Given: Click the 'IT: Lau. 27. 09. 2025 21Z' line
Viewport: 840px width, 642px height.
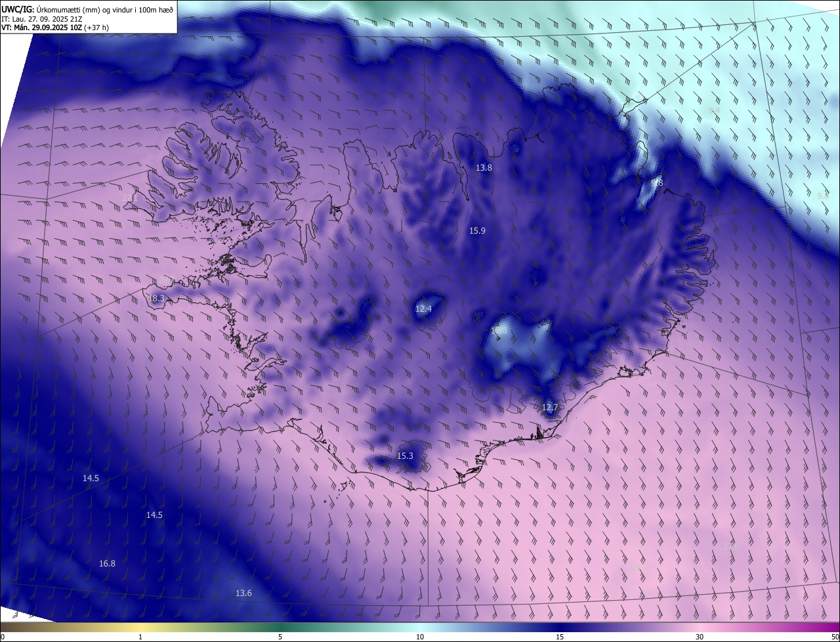Looking at the screenshot, I should (41, 19).
